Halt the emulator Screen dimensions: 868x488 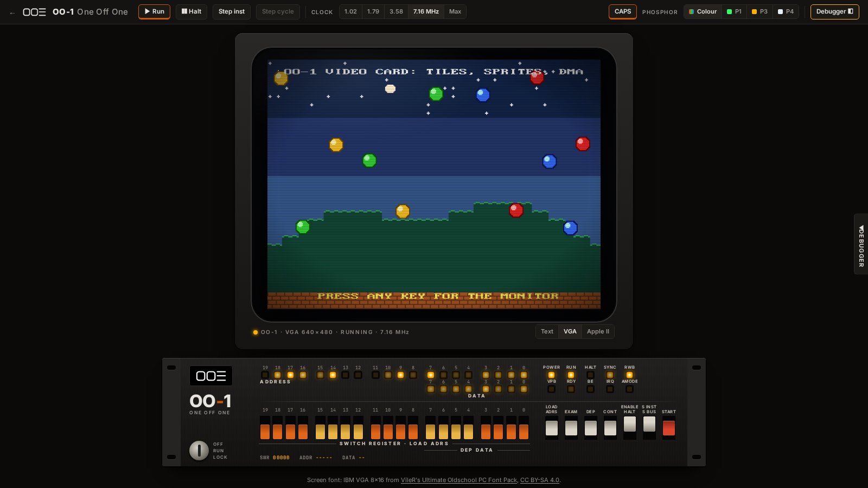pyautogui.click(x=192, y=11)
